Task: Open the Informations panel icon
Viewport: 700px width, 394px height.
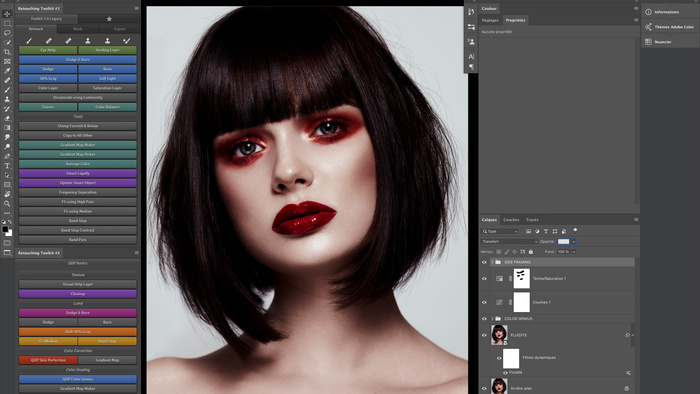Action: click(648, 12)
